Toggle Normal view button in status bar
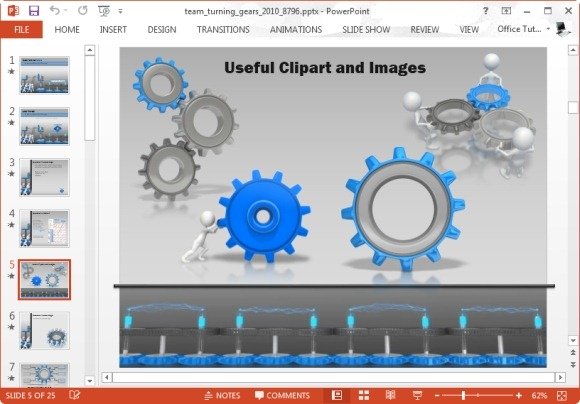The image size is (580, 404). pos(337,395)
